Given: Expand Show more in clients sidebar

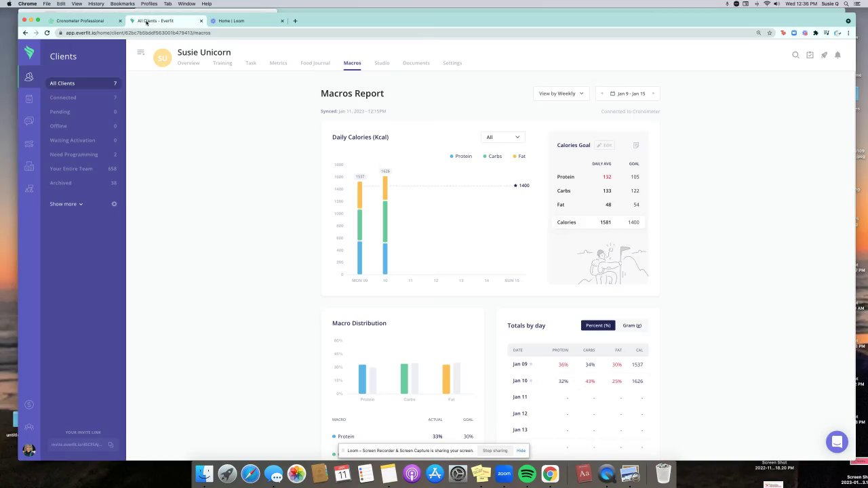Looking at the screenshot, I should tap(66, 204).
